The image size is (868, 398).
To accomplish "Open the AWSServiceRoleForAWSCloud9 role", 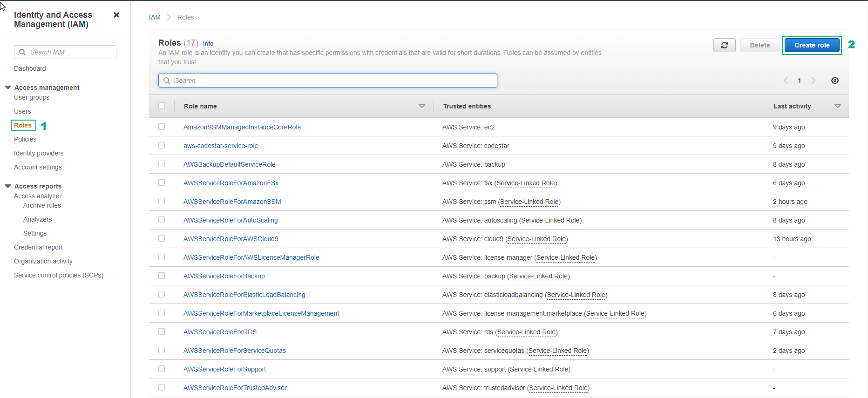I will pyautogui.click(x=231, y=239).
